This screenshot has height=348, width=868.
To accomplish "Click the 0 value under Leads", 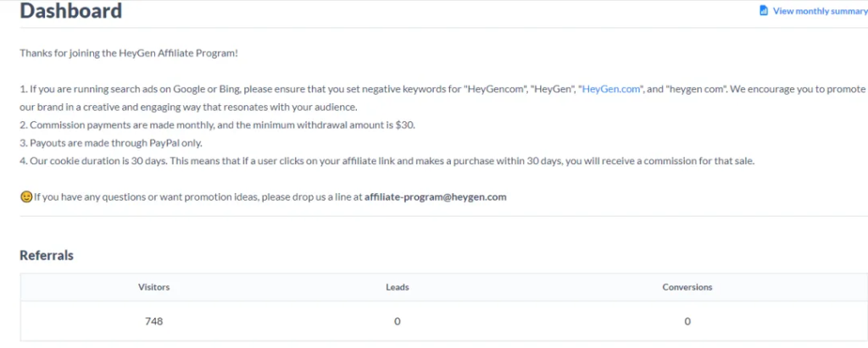I will tap(398, 321).
